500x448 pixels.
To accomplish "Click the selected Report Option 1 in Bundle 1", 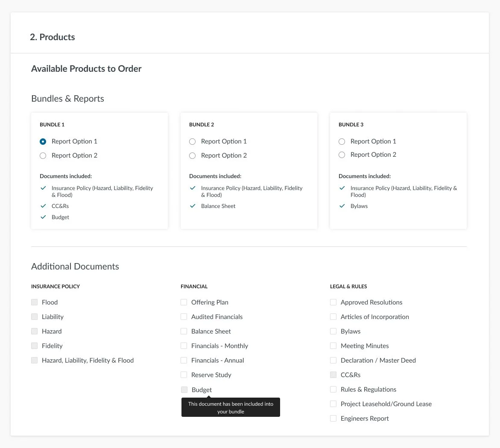I will (43, 141).
